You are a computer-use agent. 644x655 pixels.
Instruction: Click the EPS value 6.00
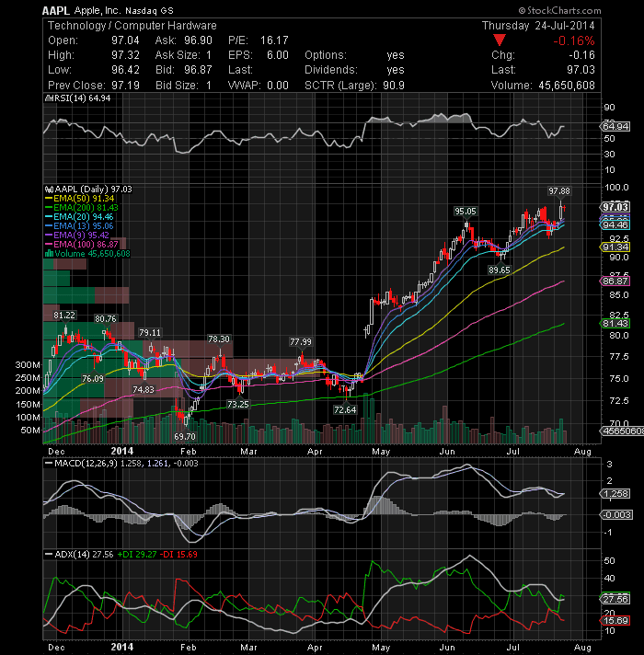[x=278, y=55]
